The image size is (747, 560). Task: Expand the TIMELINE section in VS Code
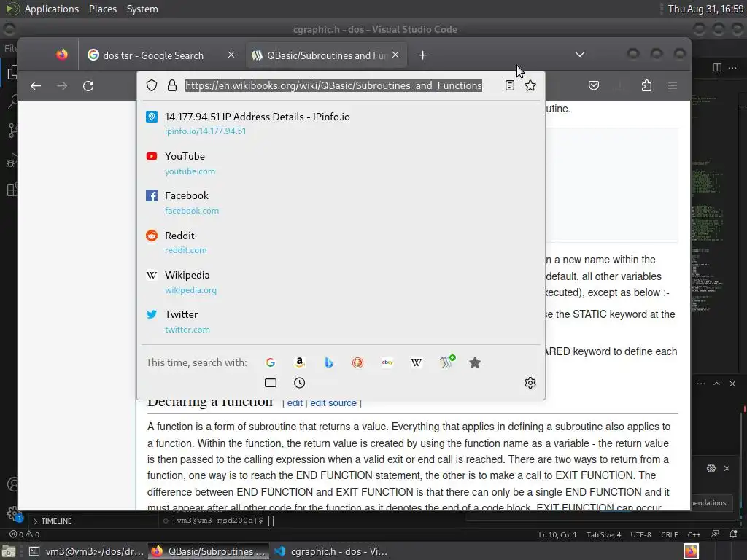point(52,521)
